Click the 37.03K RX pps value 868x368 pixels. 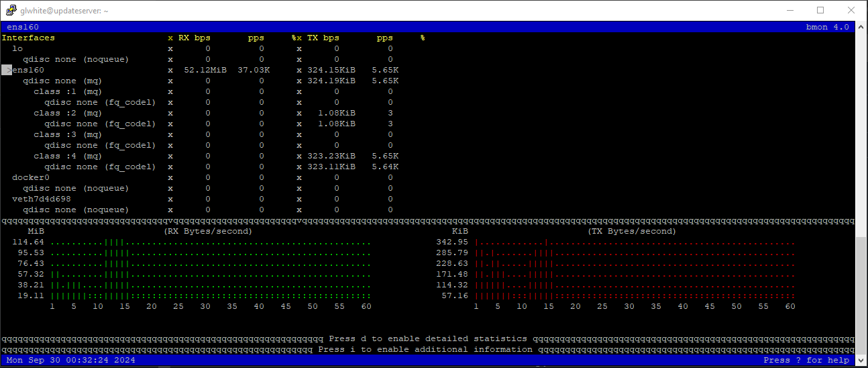(x=254, y=70)
